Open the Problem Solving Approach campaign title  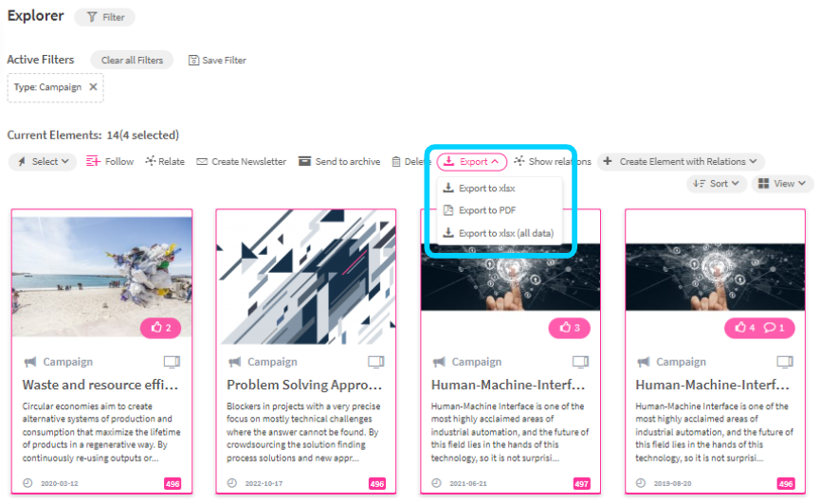[304, 386]
